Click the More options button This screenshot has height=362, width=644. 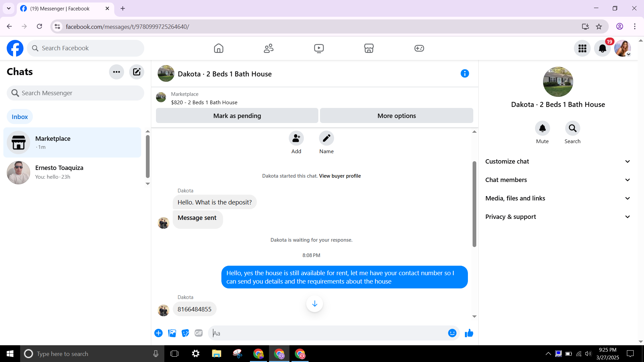pyautogui.click(x=396, y=116)
